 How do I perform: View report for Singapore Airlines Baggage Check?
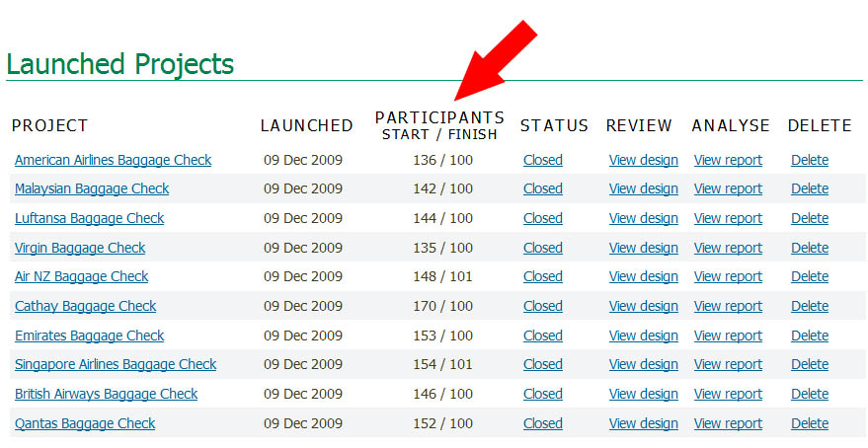click(728, 364)
